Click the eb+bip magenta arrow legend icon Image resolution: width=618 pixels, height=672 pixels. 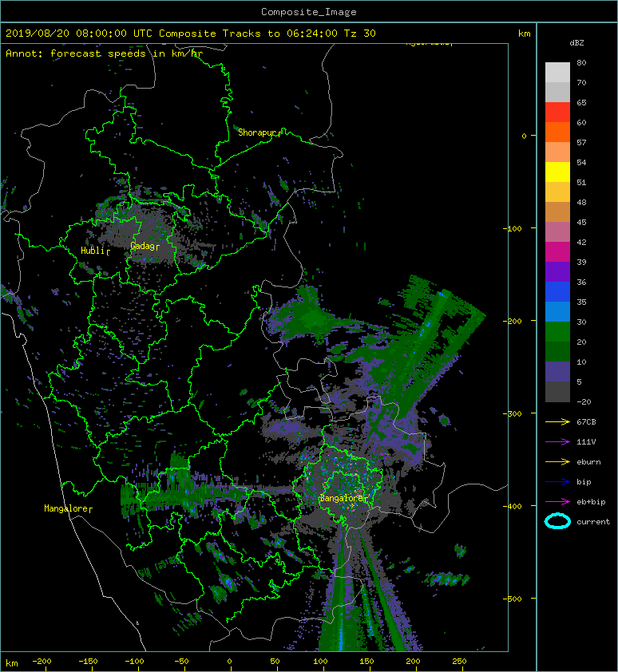pos(557,502)
